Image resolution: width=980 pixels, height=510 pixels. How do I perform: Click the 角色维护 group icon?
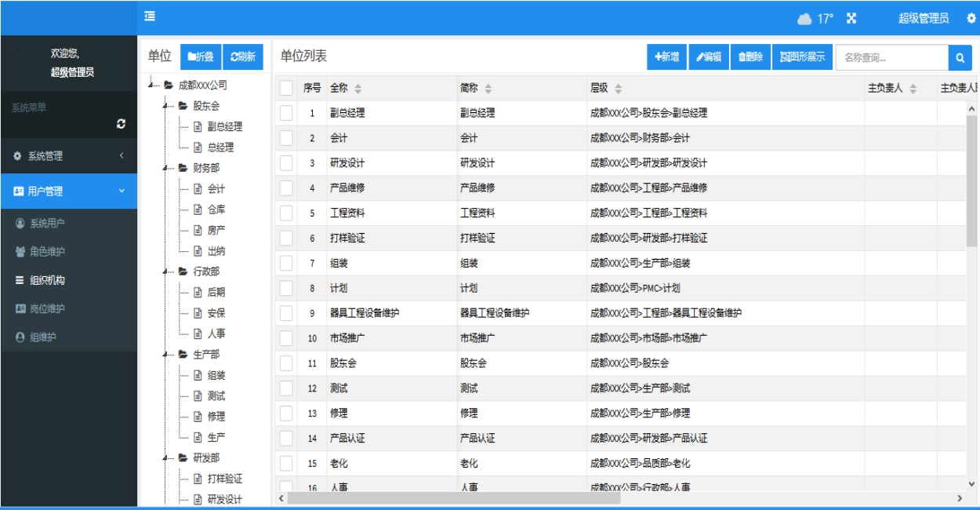[x=20, y=252]
